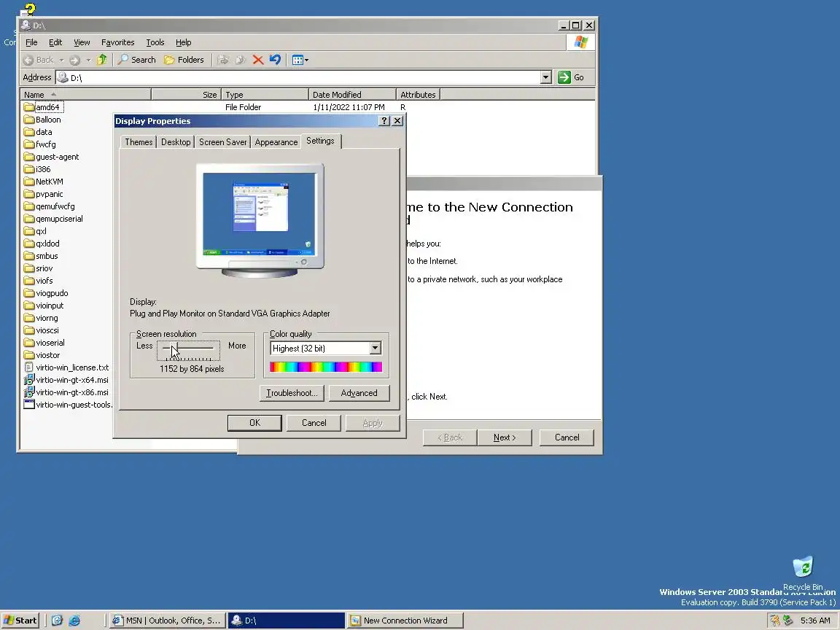The height and width of the screenshot is (630, 840).
Task: Click the Up folder icon in Explorer toolbar
Action: pyautogui.click(x=102, y=60)
